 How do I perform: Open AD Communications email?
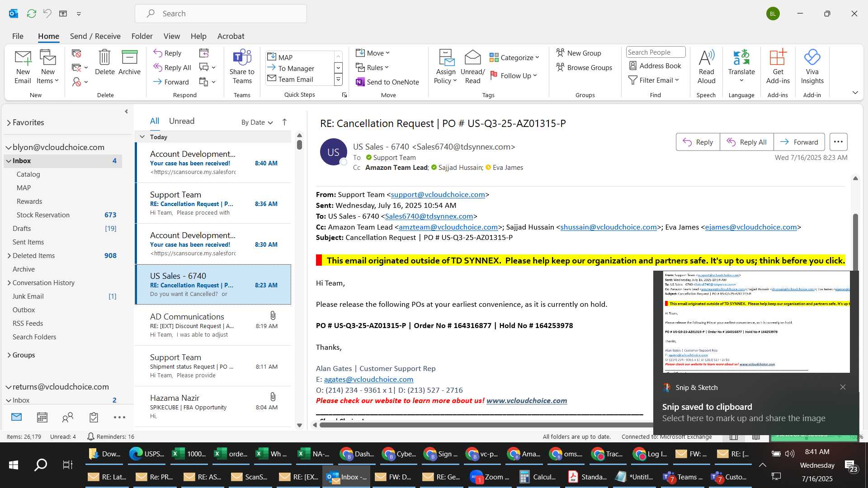pyautogui.click(x=213, y=325)
